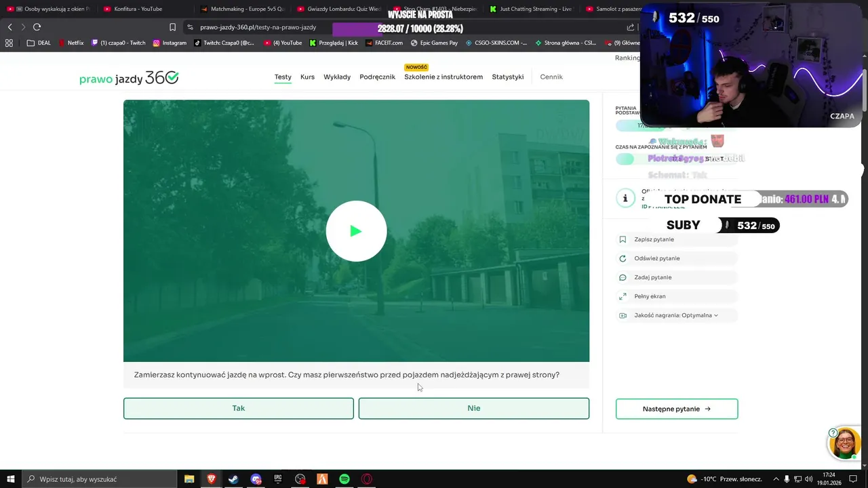Click the refresh icon next to Odśwież pytanie

pos(623,258)
